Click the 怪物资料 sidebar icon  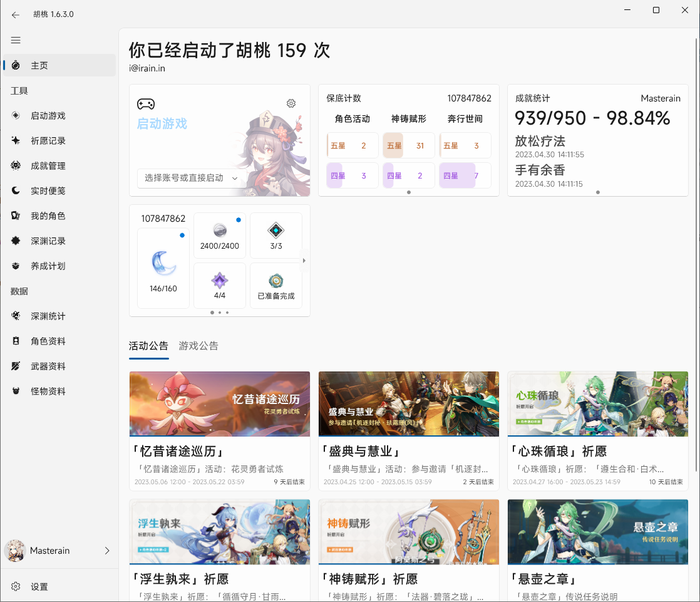click(x=16, y=391)
